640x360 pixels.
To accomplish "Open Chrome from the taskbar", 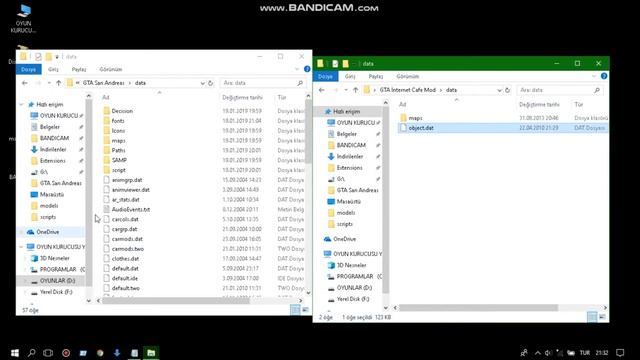I will click(x=100, y=353).
